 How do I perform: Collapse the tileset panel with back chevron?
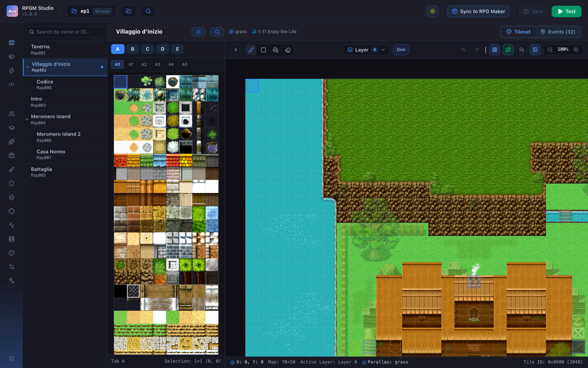tap(236, 50)
